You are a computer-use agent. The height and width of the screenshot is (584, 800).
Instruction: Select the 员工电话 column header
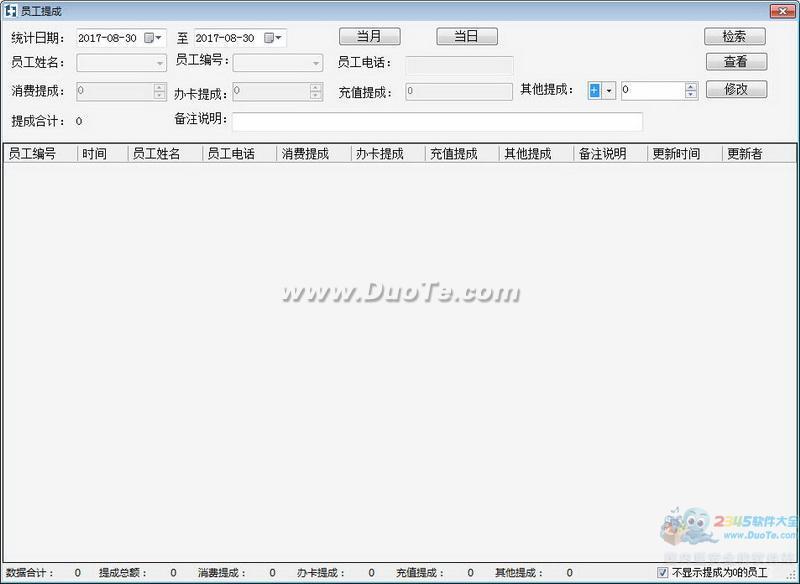[231, 154]
